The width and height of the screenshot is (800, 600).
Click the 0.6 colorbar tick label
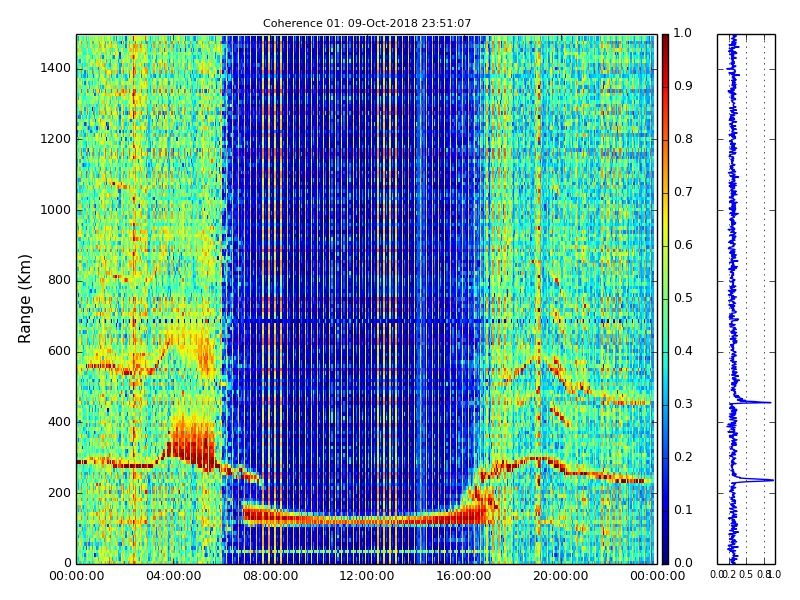683,245
